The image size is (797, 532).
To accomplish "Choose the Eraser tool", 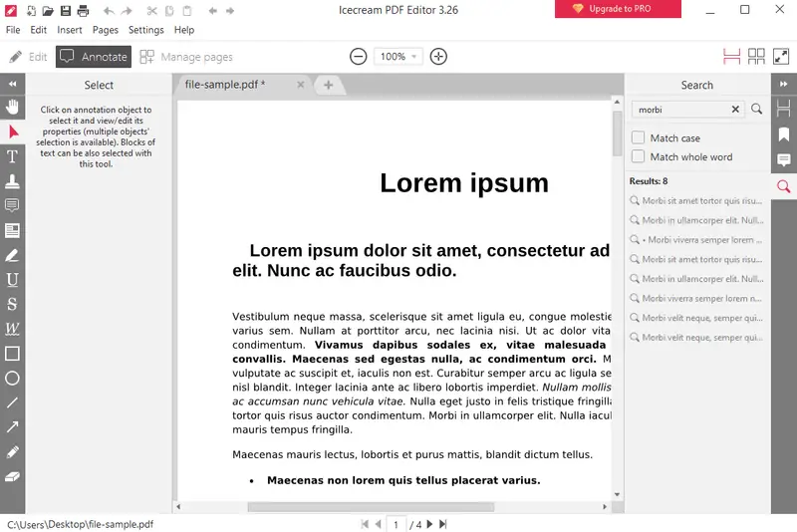I will click(x=12, y=476).
